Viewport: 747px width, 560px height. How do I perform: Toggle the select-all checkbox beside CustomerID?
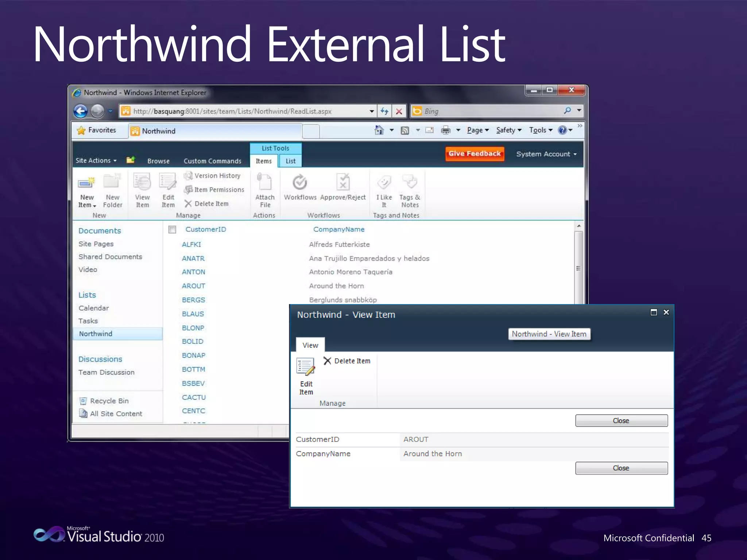[172, 229]
